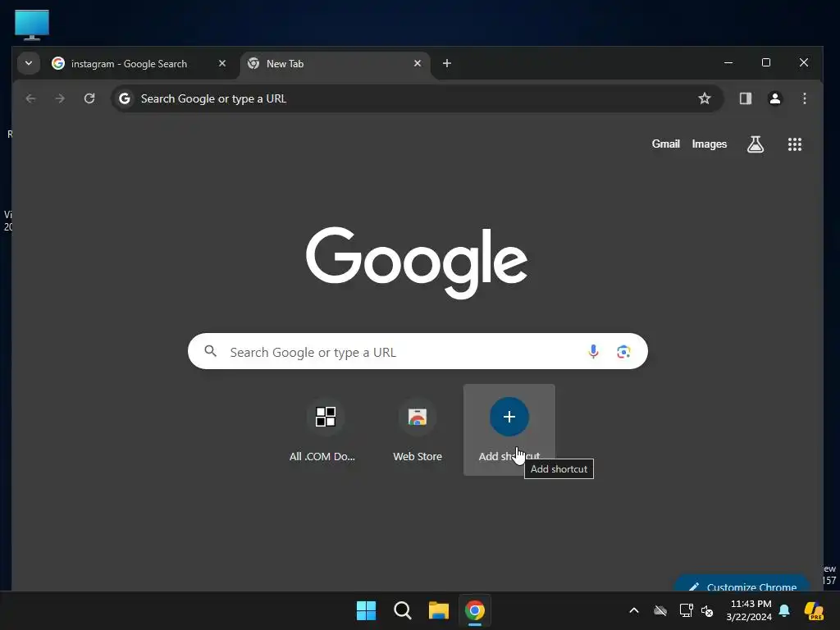Click the muted volume tray icon
840x630 pixels.
pyautogui.click(x=707, y=610)
